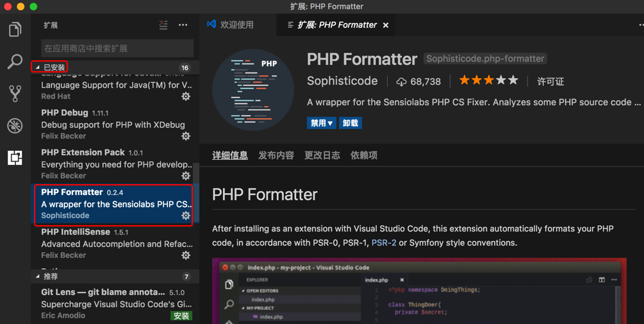Install the Git Lens extension

click(x=181, y=316)
